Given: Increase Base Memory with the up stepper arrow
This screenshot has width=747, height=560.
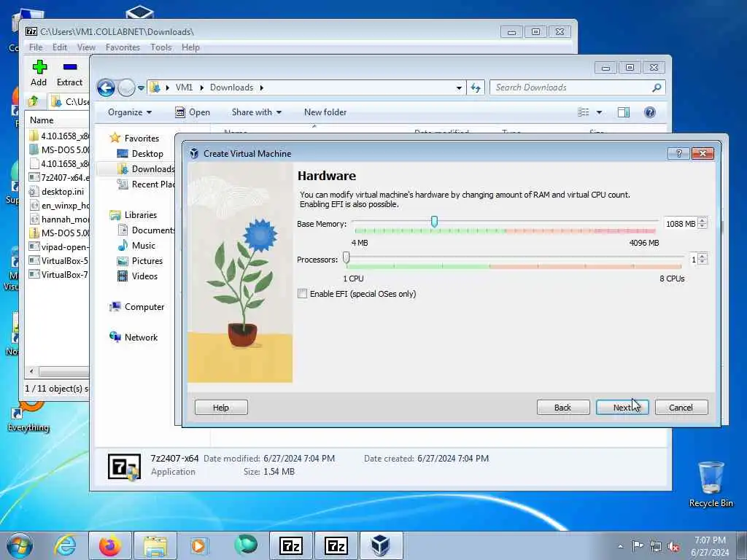Looking at the screenshot, I should [703, 220].
